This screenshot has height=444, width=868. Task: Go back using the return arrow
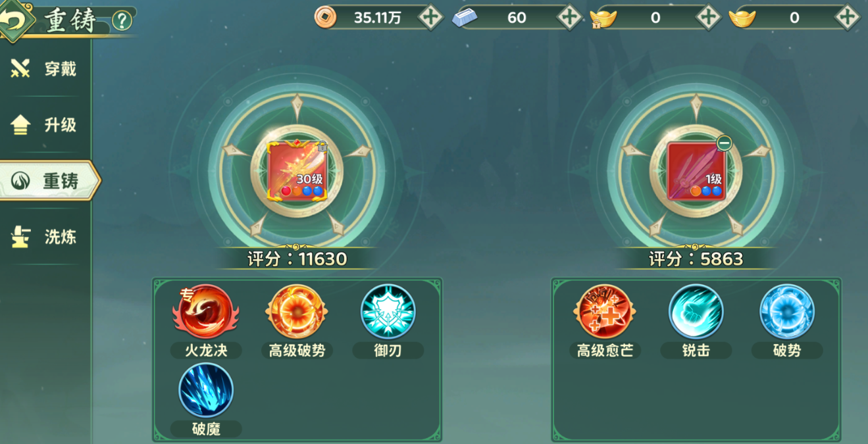(x=16, y=21)
